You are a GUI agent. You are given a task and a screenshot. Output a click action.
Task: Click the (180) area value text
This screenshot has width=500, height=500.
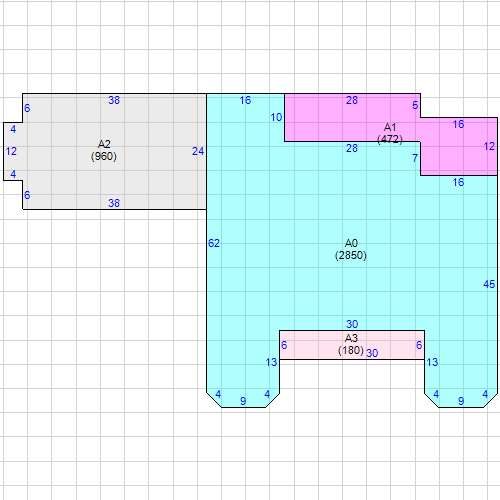(x=351, y=350)
